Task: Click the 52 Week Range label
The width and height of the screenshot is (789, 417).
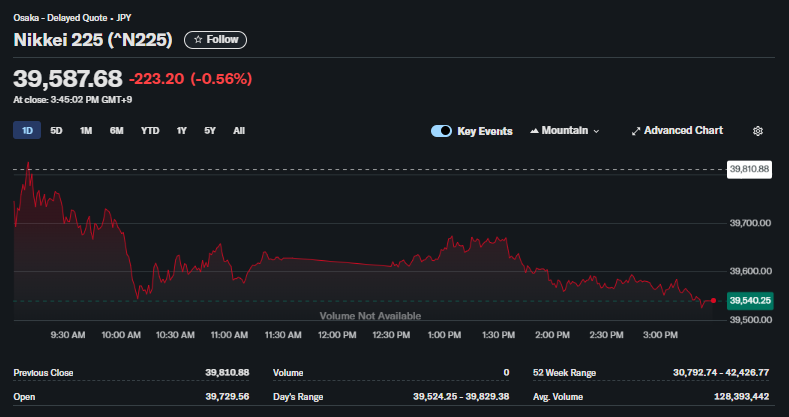Action: click(564, 373)
